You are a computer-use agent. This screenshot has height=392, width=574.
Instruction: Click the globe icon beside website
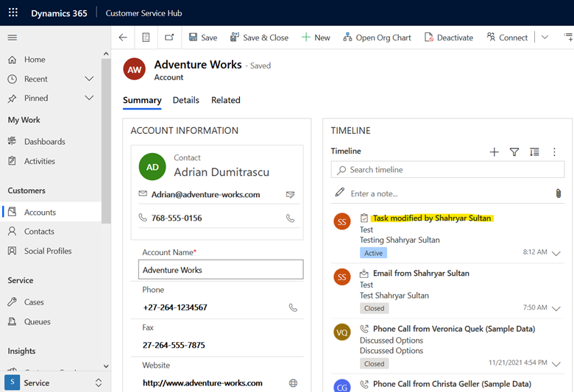[x=293, y=383]
